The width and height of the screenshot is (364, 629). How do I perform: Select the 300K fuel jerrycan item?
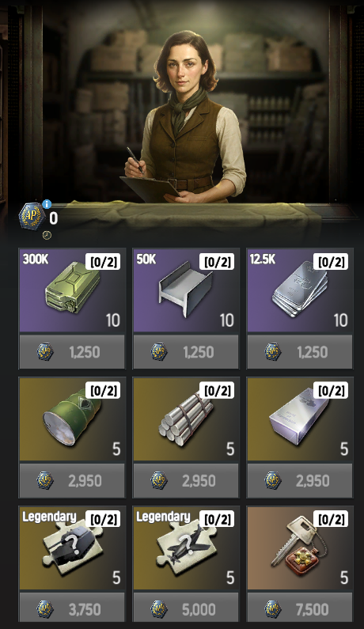coord(72,290)
